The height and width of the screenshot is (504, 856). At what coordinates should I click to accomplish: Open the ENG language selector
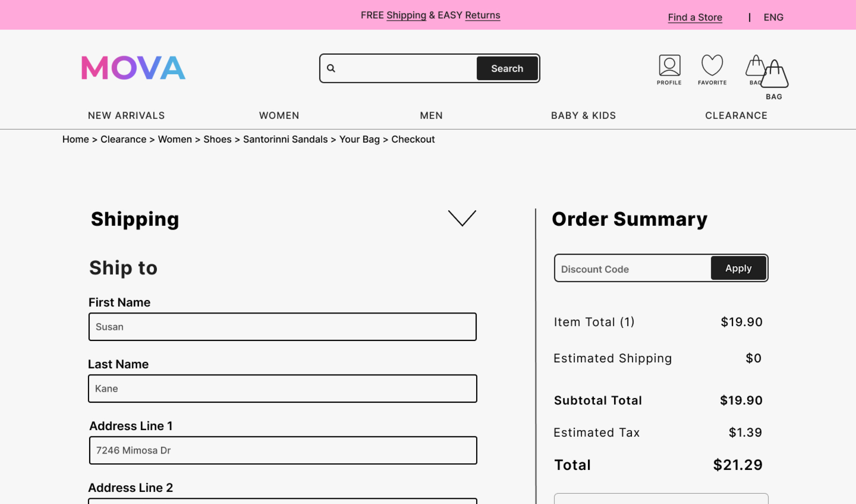(773, 17)
